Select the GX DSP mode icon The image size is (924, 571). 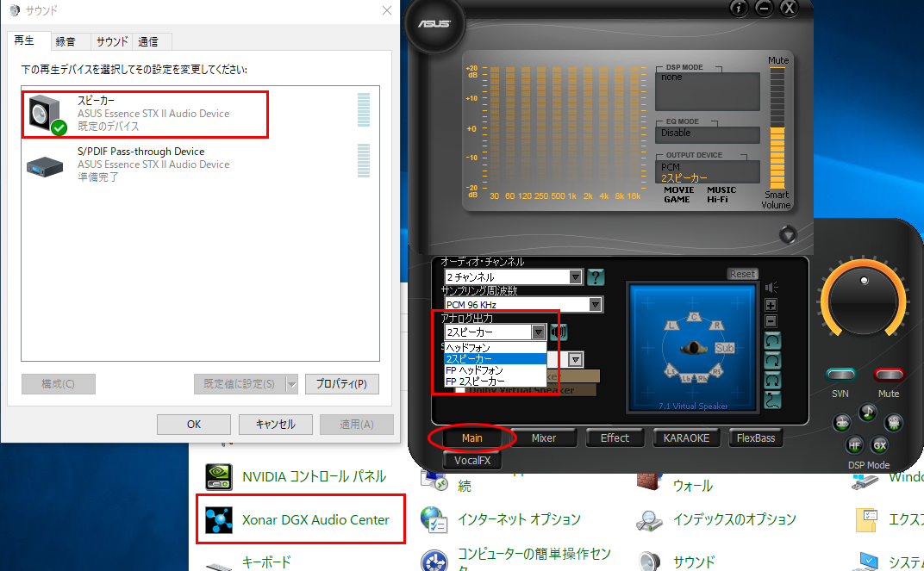[x=879, y=444]
